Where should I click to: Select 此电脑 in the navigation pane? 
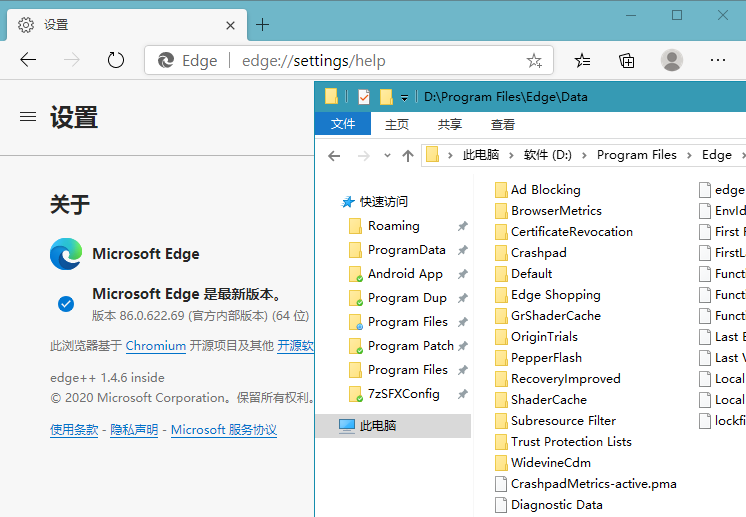(x=393, y=426)
